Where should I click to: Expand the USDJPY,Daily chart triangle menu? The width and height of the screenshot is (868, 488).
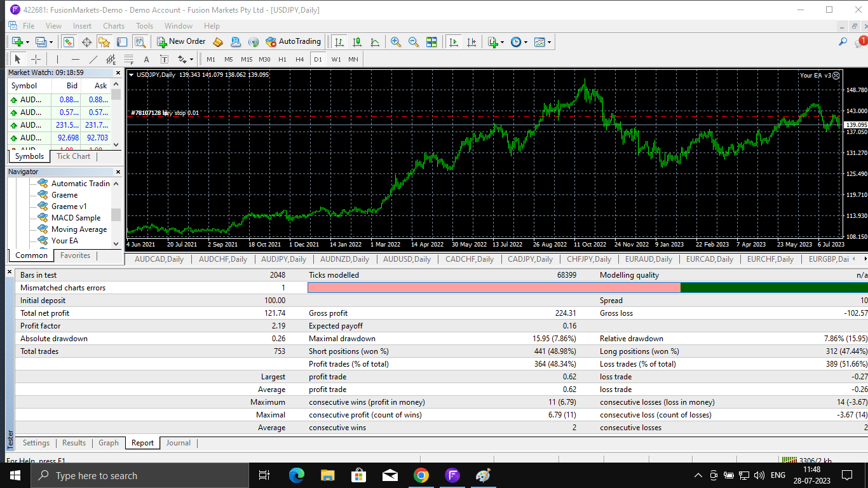[132, 75]
